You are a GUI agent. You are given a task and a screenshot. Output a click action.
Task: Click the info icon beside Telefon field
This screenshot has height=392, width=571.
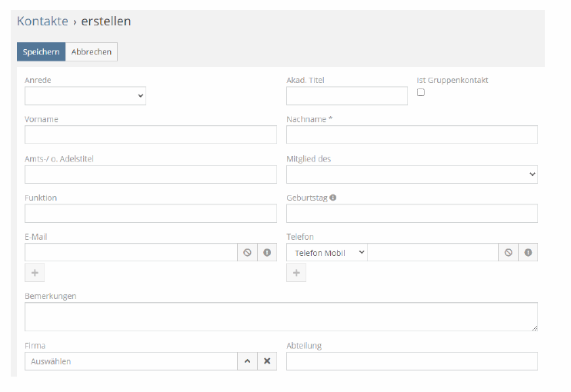[528, 252]
